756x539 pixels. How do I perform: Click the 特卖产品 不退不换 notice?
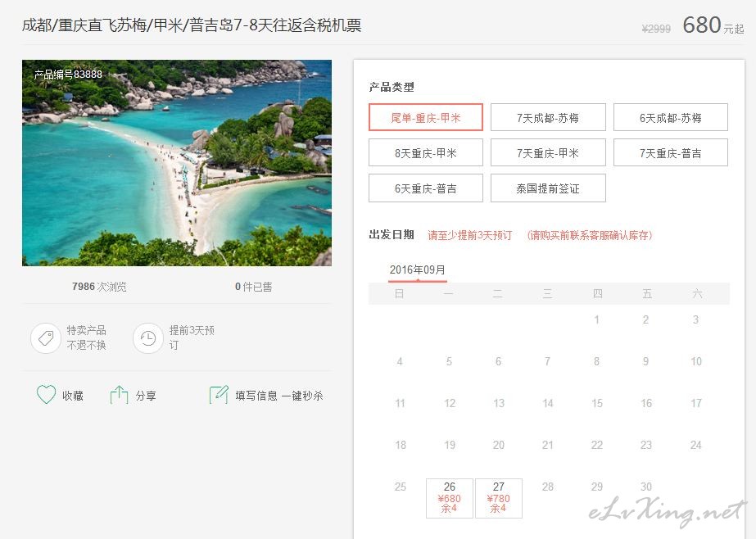[86, 337]
